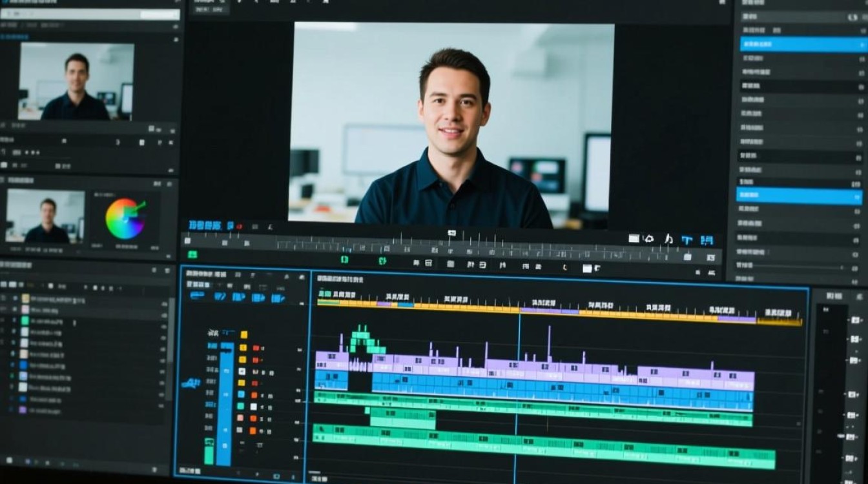
Task: Select the source clip thumbnail of man
Action: coord(76,81)
